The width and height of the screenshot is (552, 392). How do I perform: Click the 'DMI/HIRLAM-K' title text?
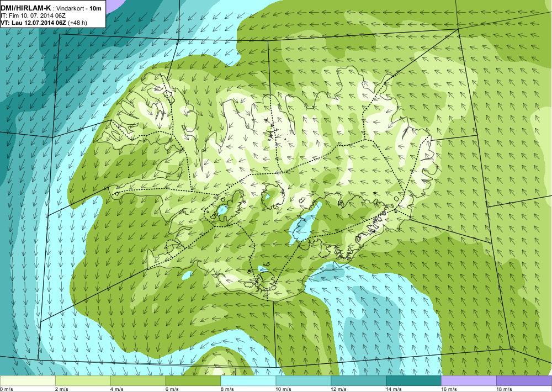coord(26,9)
